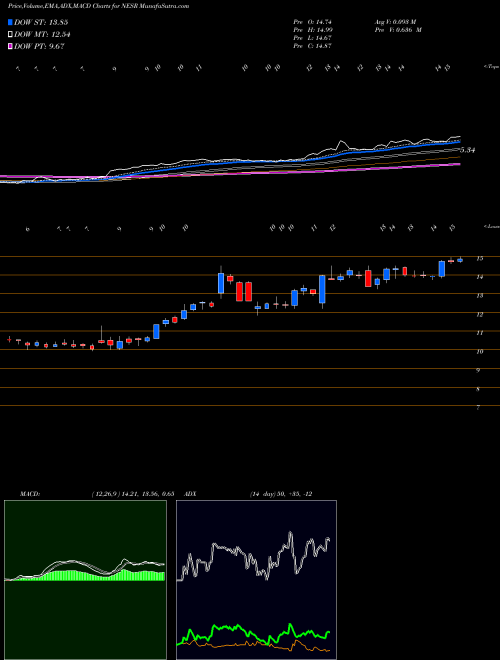Open the green MACD histogram chart
Screen dimensions: 500x660
click(x=85, y=580)
